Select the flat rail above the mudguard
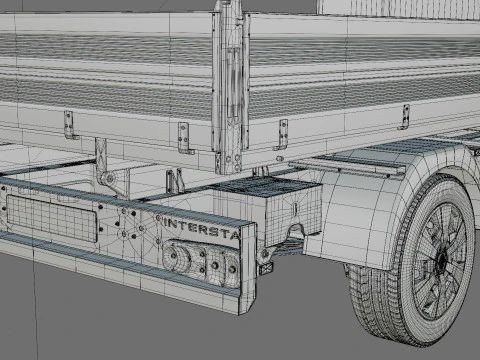Screen dimensions: 480x360 (347, 167)
